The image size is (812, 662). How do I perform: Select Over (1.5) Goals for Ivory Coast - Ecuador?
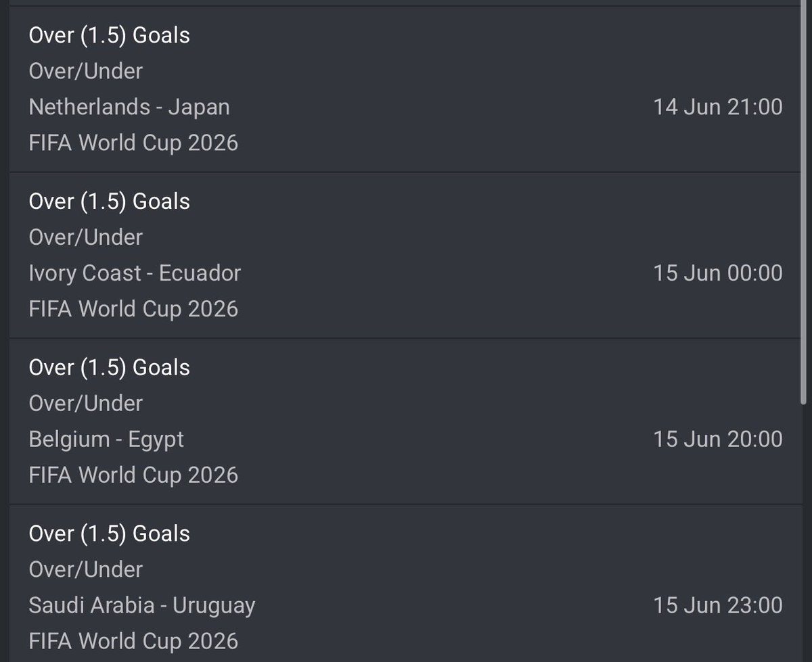[x=109, y=202]
